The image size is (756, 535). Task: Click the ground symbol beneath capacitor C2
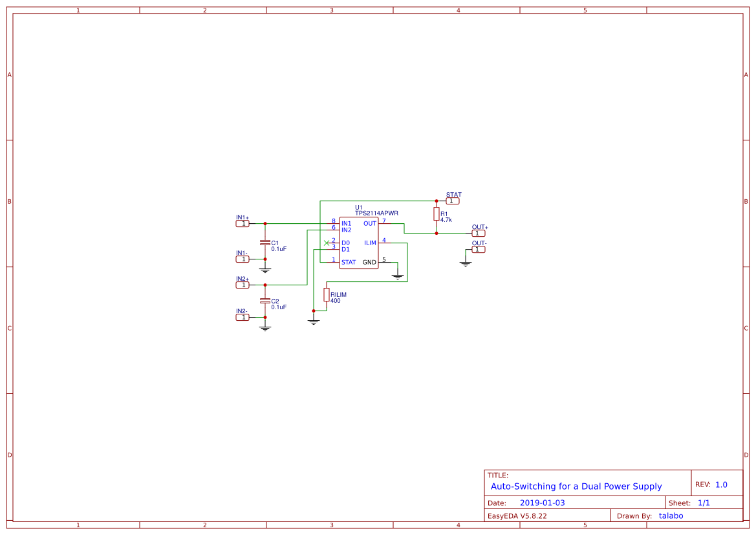coord(265,327)
